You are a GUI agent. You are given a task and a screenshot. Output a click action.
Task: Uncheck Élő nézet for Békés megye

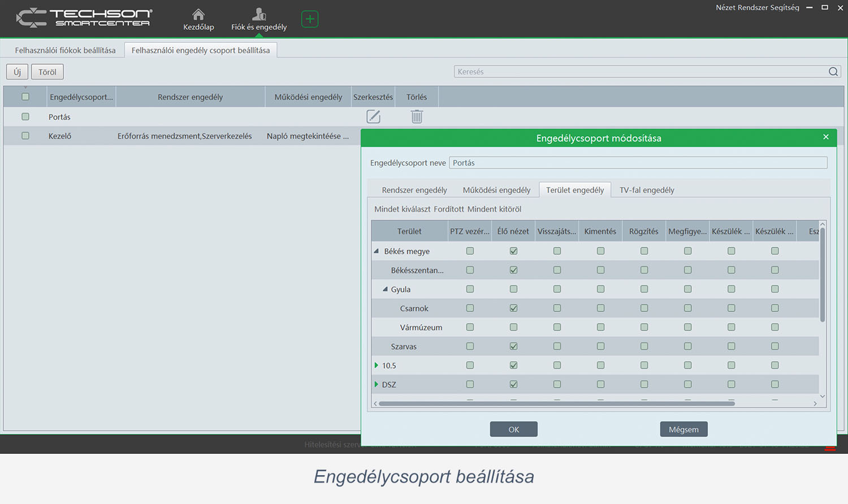[513, 251]
